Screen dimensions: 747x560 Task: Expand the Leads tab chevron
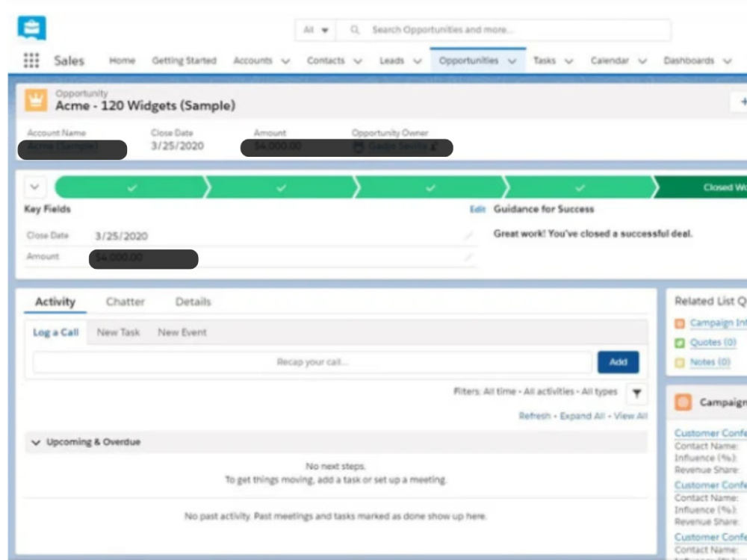pos(418,61)
